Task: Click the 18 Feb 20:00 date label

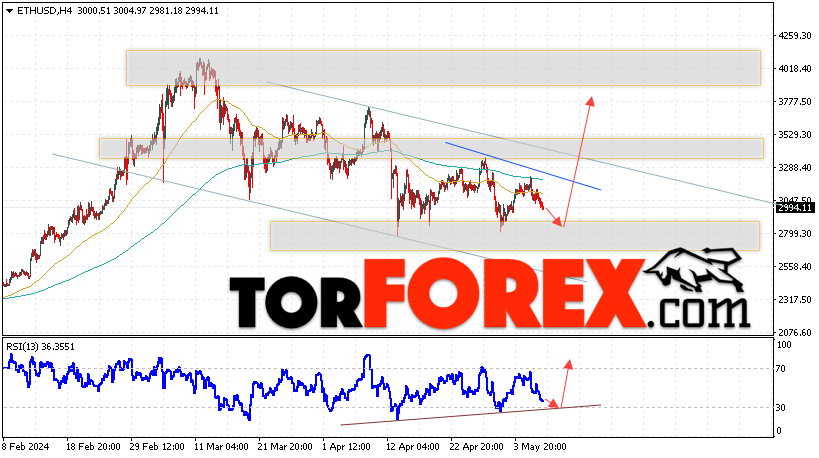Action: click(93, 447)
